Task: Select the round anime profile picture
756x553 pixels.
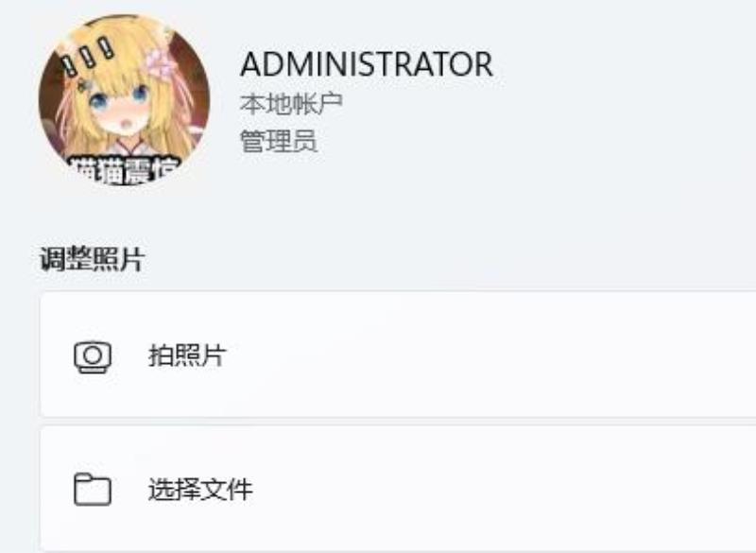Action: (125, 100)
